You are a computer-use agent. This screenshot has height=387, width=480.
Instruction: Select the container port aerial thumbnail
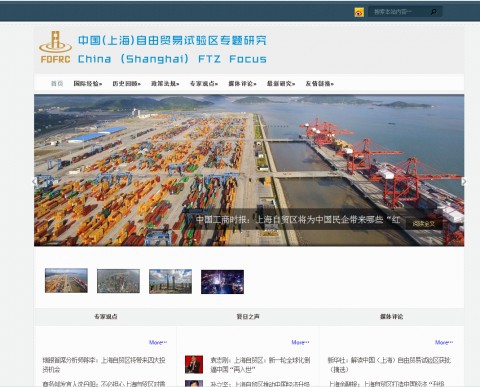[66, 281]
